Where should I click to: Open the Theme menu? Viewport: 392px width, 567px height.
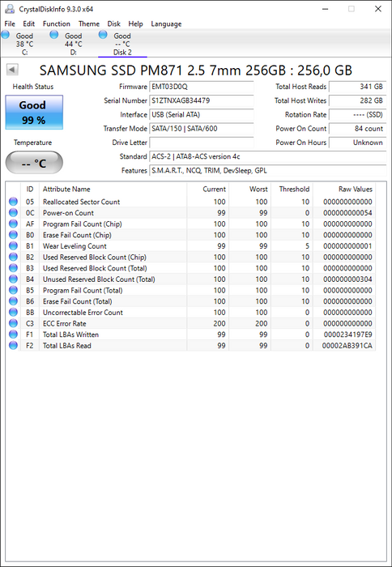[x=89, y=23]
